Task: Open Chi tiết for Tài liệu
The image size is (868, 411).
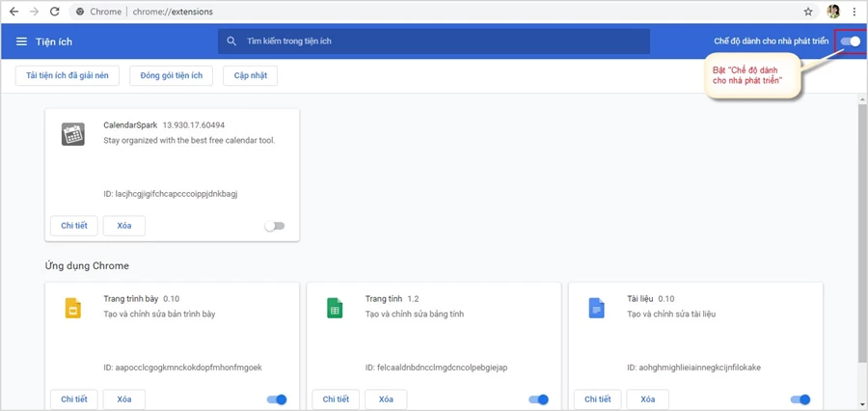Action: point(598,399)
